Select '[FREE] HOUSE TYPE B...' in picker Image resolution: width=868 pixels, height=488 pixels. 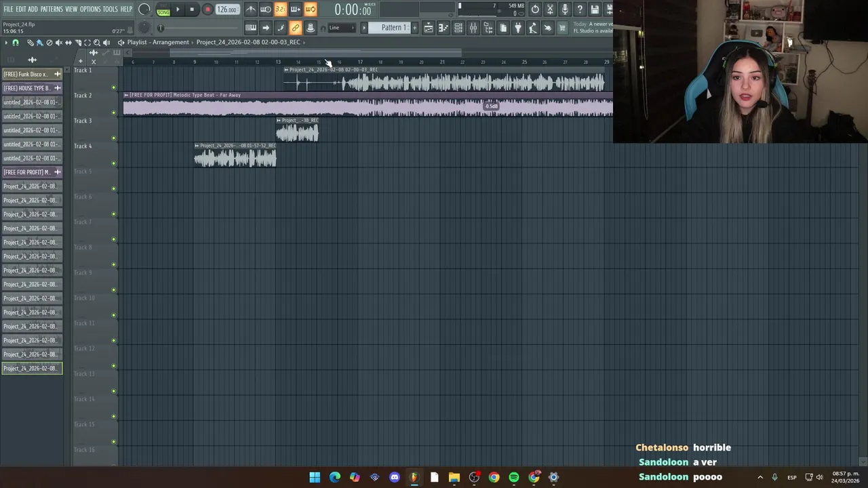tap(32, 88)
